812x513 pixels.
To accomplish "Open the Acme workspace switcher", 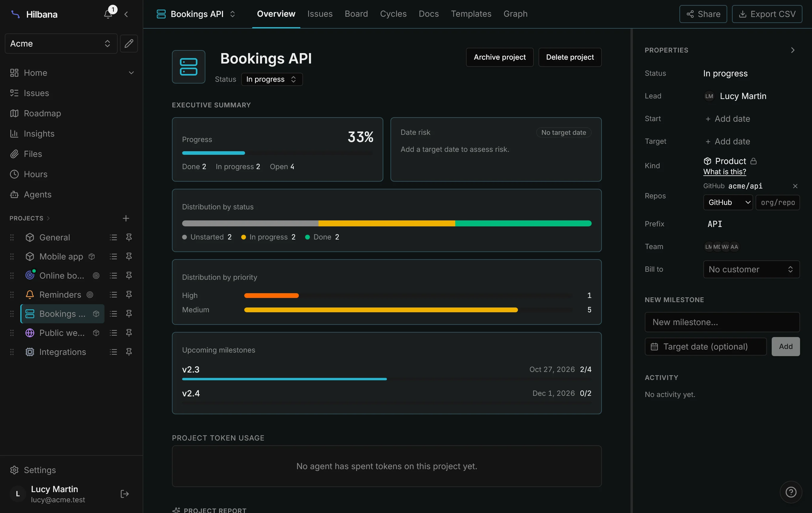I will 61,44.
